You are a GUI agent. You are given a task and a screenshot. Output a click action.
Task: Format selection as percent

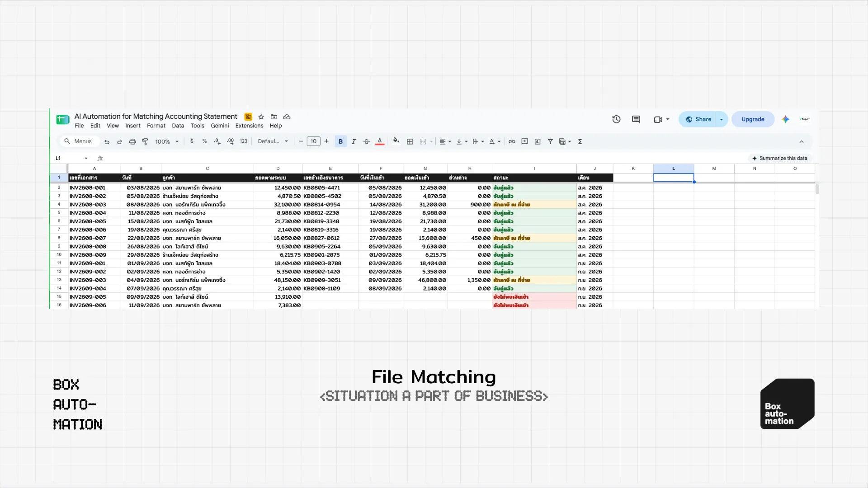[204, 141]
